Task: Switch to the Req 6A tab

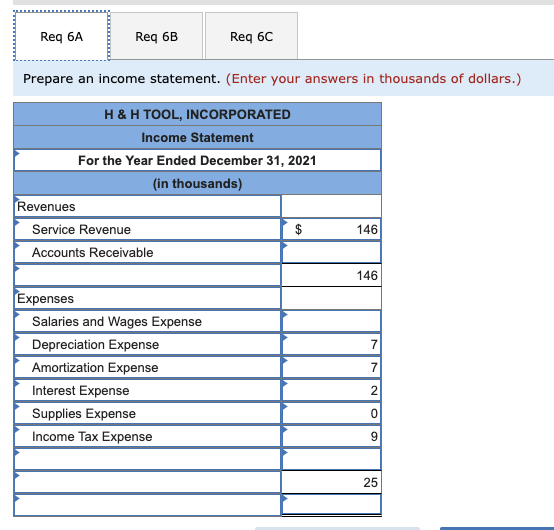Action: [x=61, y=36]
